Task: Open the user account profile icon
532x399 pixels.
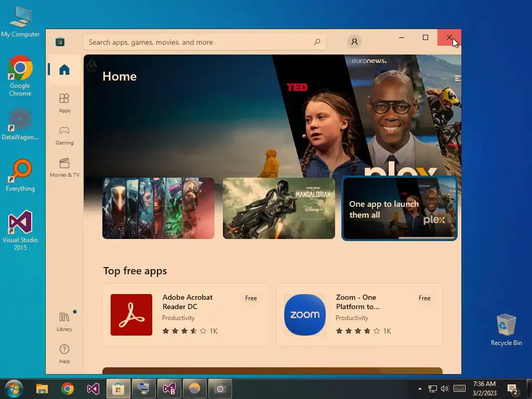Action: click(x=354, y=42)
